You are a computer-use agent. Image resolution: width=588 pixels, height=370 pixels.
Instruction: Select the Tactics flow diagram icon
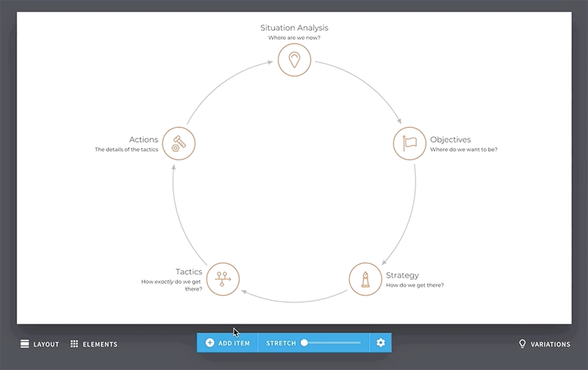223,279
